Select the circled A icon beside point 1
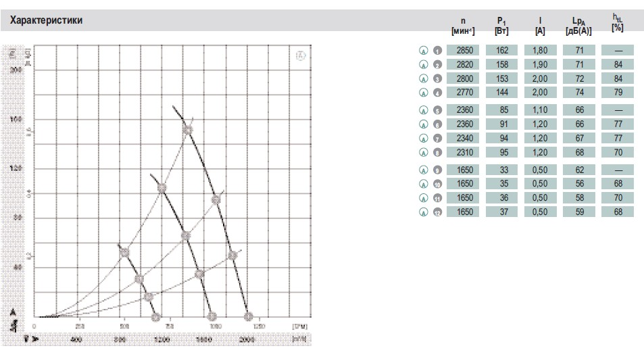This screenshot has height=361, width=644. (424, 51)
